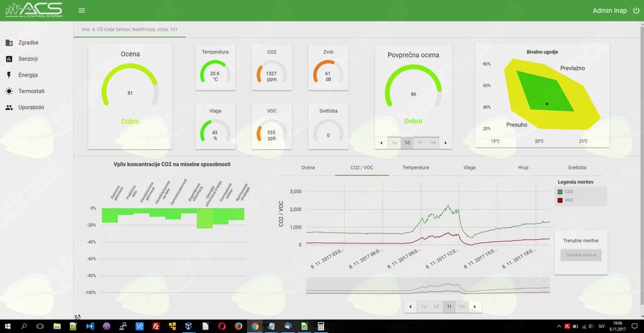
Task: Go to next period under Povprečna ocena
Action: pos(445,143)
